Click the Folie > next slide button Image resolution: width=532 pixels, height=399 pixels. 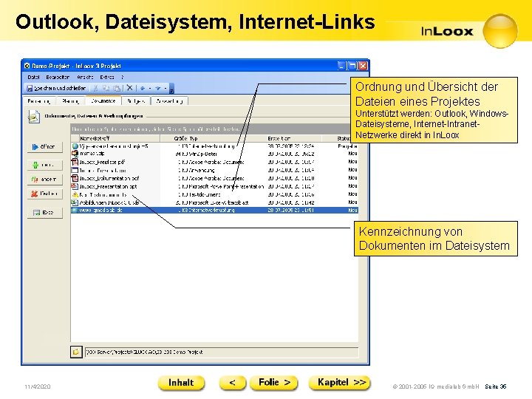click(274, 383)
